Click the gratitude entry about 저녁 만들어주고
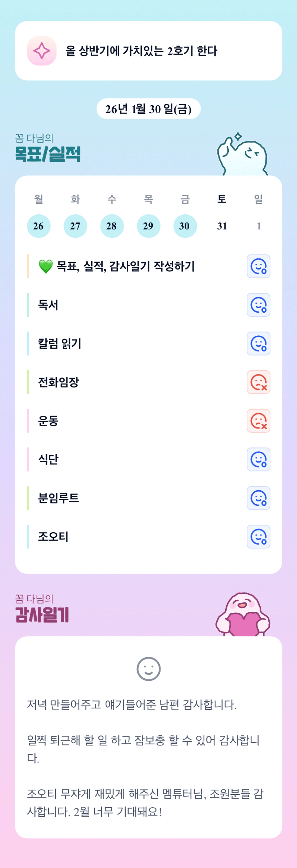This screenshot has width=297, height=868. [x=132, y=705]
